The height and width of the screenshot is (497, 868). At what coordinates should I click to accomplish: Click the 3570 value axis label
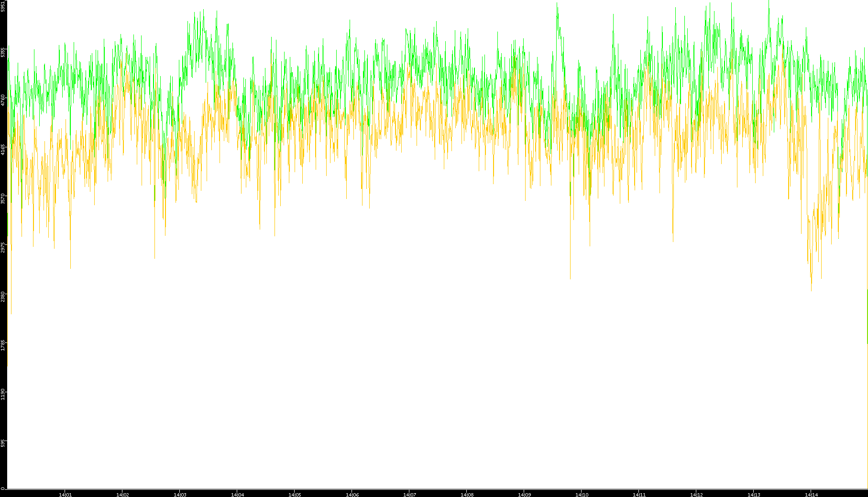(x=3, y=199)
